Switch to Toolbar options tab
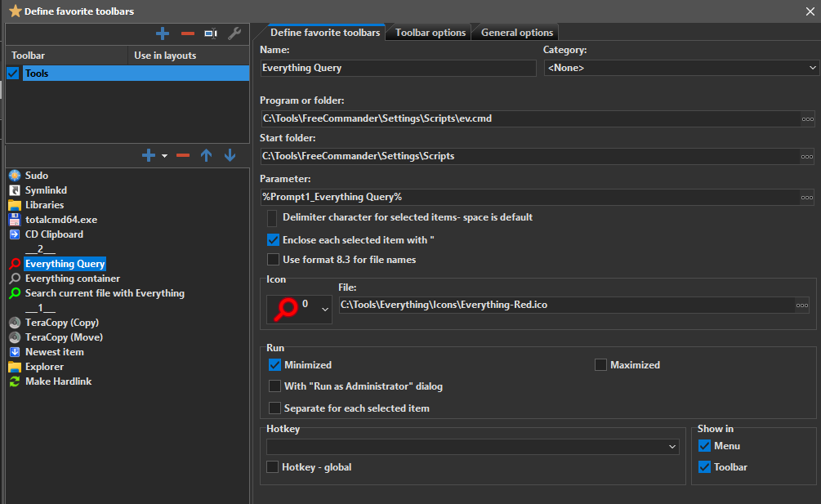Viewport: 821px width, 504px height. [430, 33]
